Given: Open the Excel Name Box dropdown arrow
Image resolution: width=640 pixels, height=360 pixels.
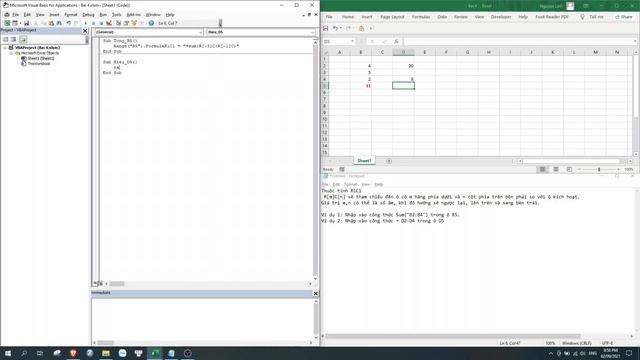Looking at the screenshot, I should coord(352,41).
